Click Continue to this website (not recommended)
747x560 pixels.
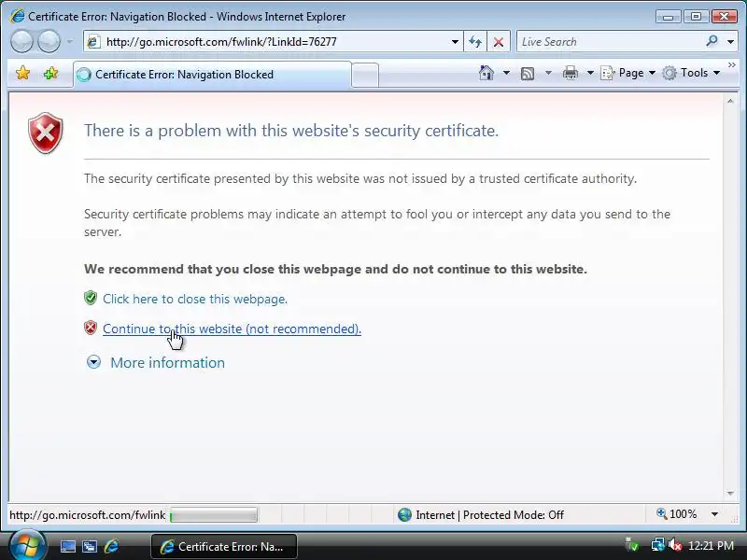232,329
